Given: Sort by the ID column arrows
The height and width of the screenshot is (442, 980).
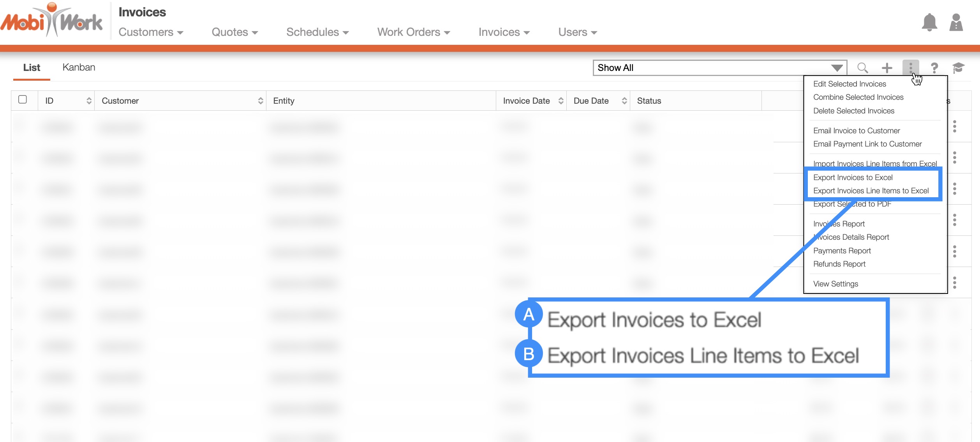Looking at the screenshot, I should (89, 101).
